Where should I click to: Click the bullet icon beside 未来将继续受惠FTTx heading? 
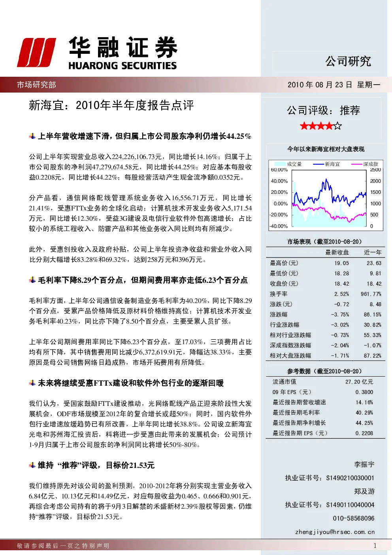pos(32,383)
